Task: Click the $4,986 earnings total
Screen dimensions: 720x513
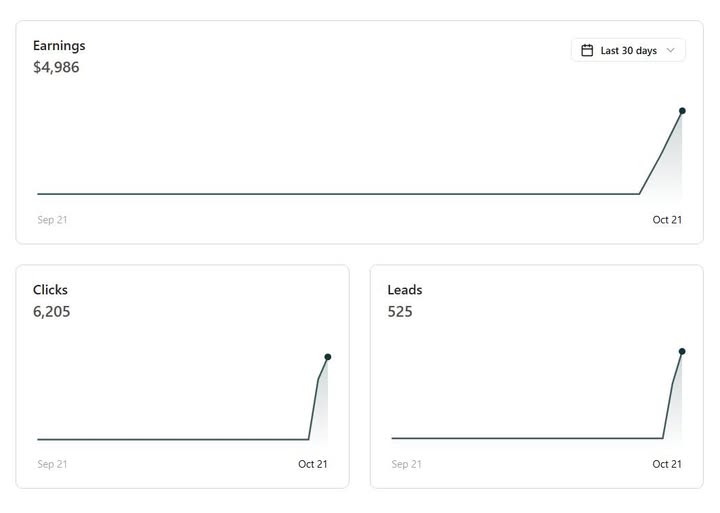Action: pos(56,67)
